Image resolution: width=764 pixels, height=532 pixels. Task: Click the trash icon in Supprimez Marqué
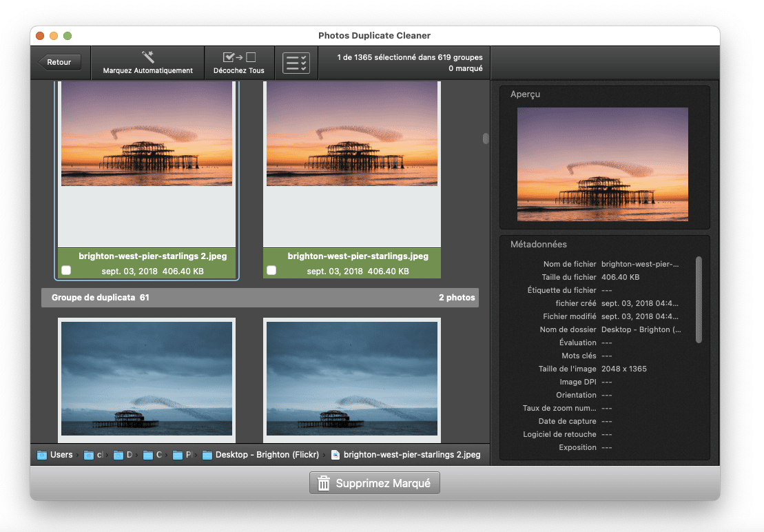click(x=324, y=484)
